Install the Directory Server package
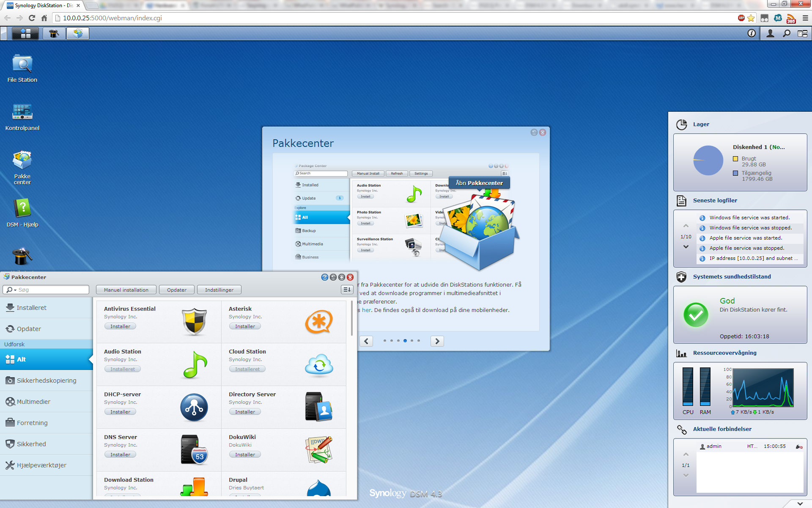 pos(245,412)
